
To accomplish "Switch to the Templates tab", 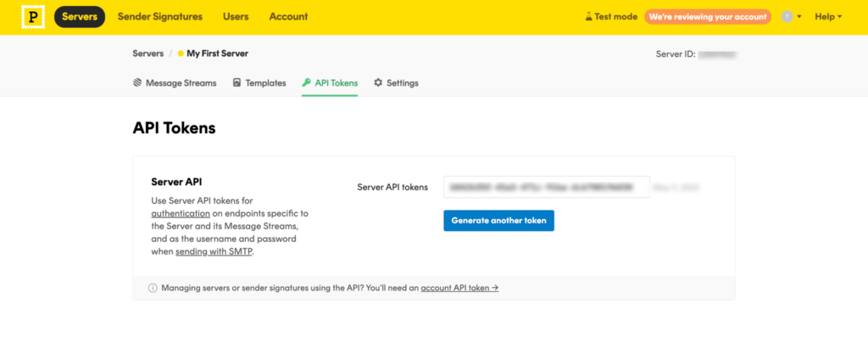I will (x=259, y=83).
